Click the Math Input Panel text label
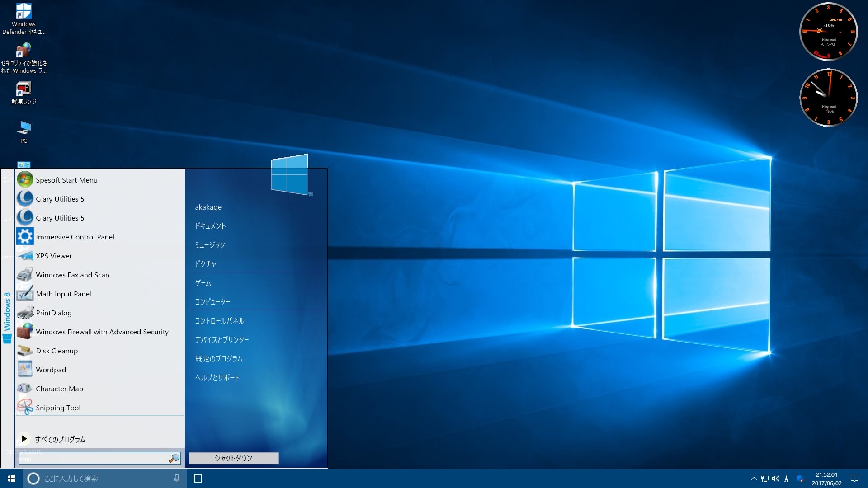Screen dimensions: 868x488 point(64,294)
